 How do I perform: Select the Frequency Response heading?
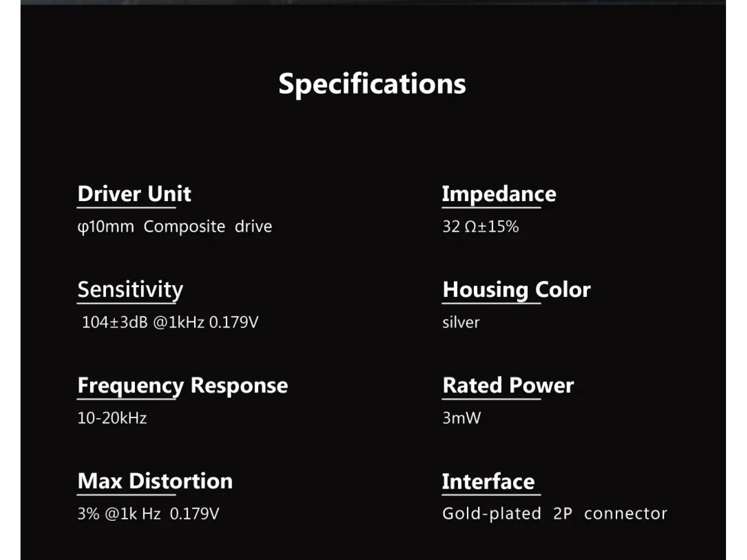(183, 386)
